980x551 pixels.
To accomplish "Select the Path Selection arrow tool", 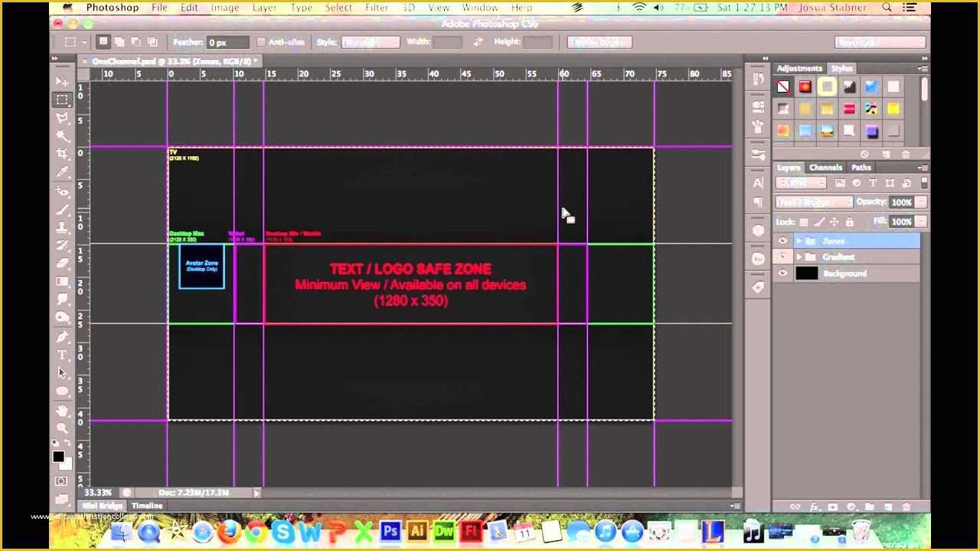I will point(62,373).
